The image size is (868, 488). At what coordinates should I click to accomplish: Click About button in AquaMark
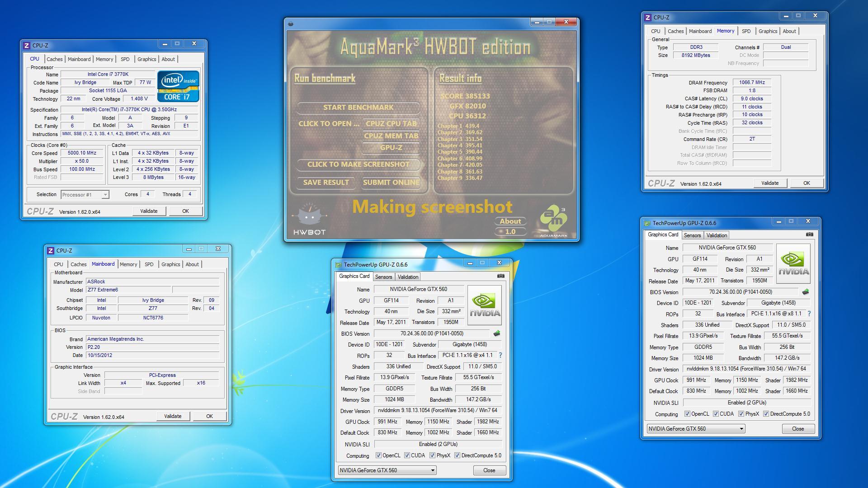click(x=510, y=221)
